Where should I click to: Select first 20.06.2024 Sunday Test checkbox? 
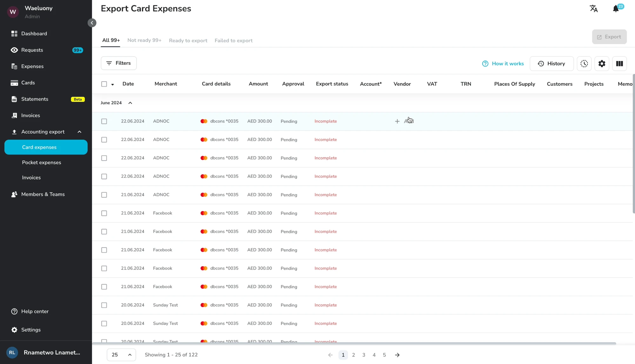pyautogui.click(x=104, y=305)
